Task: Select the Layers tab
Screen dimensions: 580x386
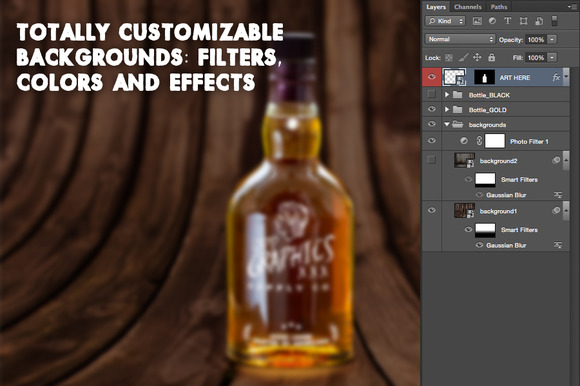Action: [x=436, y=7]
